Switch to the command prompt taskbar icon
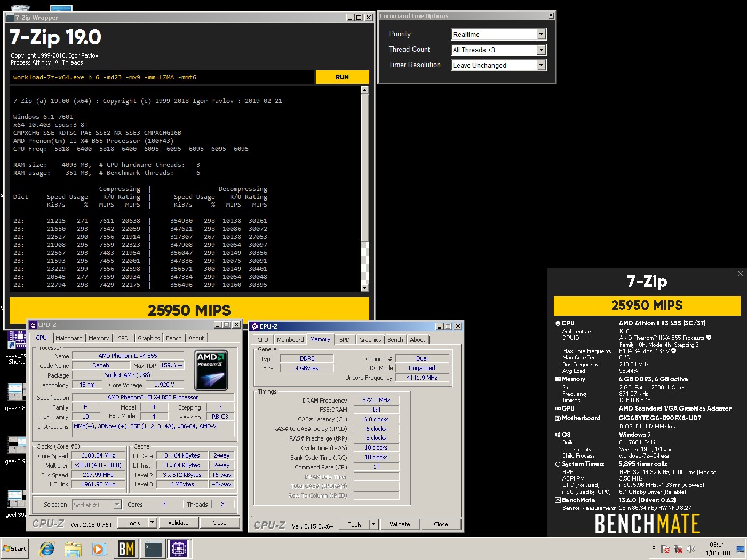The image size is (747, 560). point(153,548)
